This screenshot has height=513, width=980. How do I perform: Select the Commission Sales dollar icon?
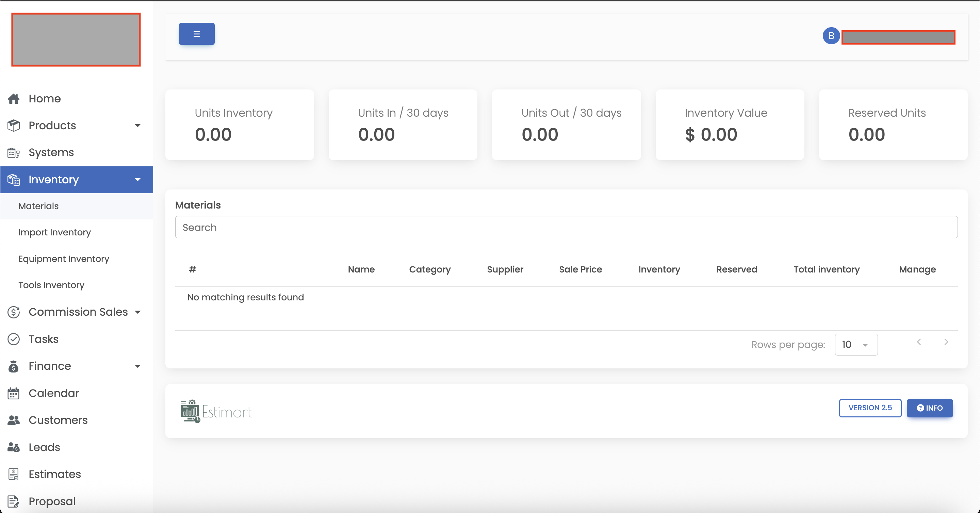[x=14, y=312]
